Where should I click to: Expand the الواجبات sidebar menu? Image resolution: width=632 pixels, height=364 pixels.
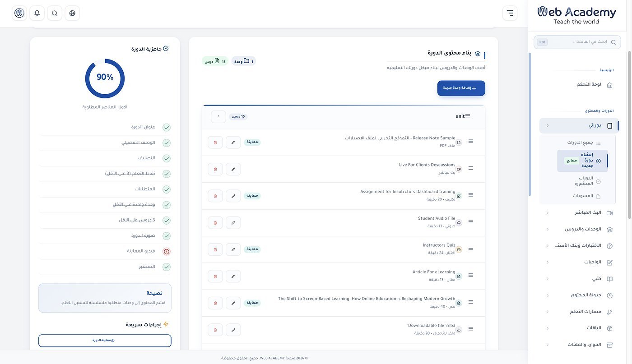click(579, 263)
